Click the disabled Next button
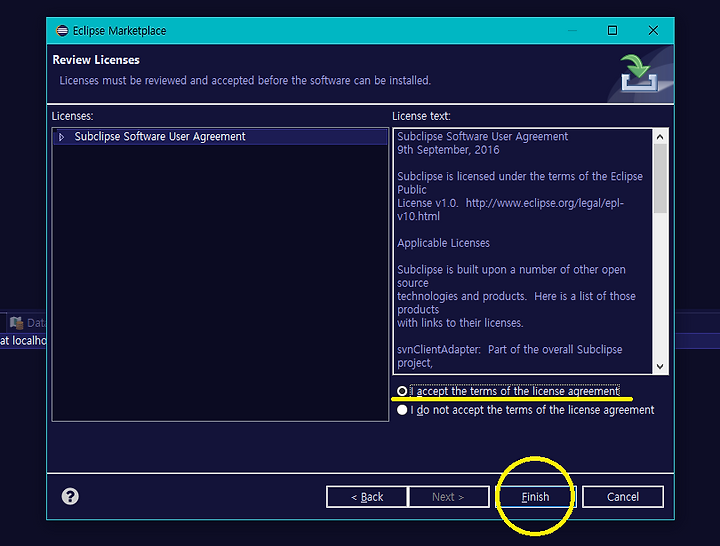The image size is (720, 546). 449,497
